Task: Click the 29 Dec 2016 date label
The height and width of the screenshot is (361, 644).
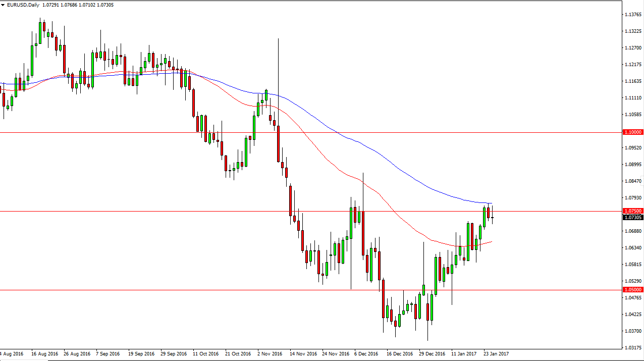Action: 432,353
